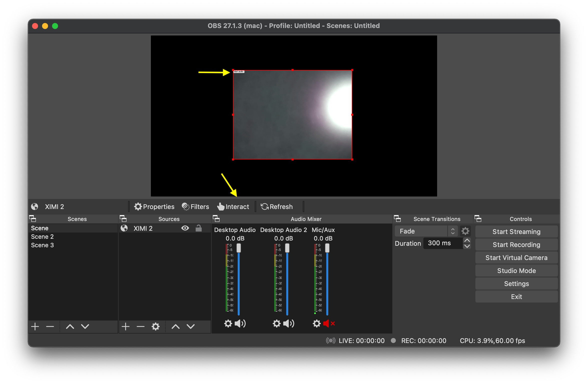Open source properties gear in Sources panel
The width and height of the screenshot is (588, 384).
(x=156, y=326)
